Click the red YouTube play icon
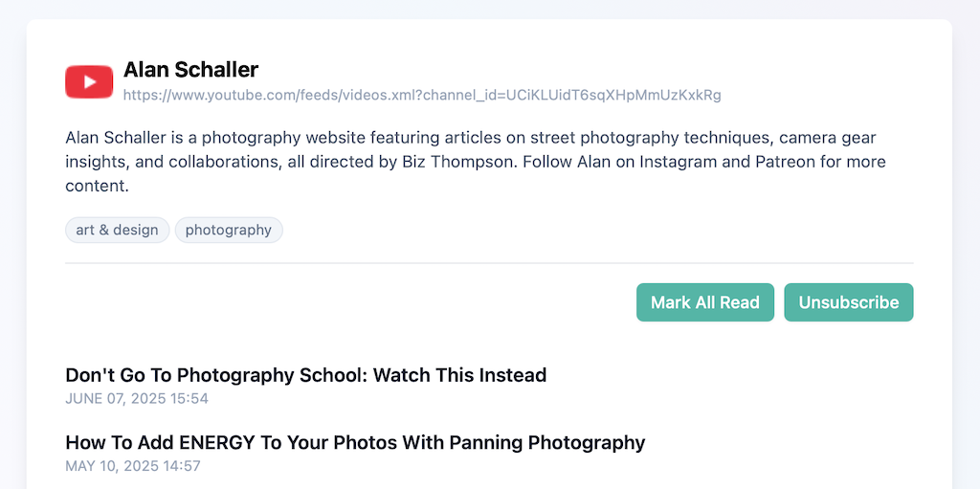980x489 pixels. tap(89, 82)
